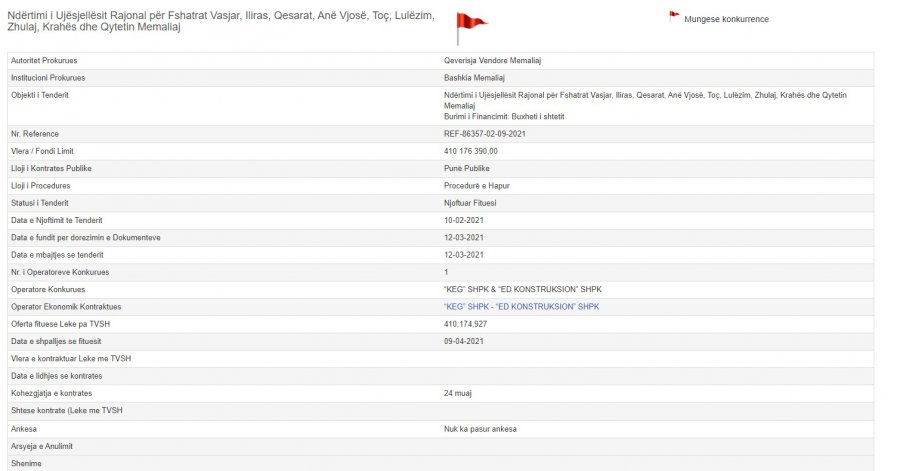Select the Objekti i Tenderit label
The width and height of the screenshot is (900, 471).
point(40,95)
